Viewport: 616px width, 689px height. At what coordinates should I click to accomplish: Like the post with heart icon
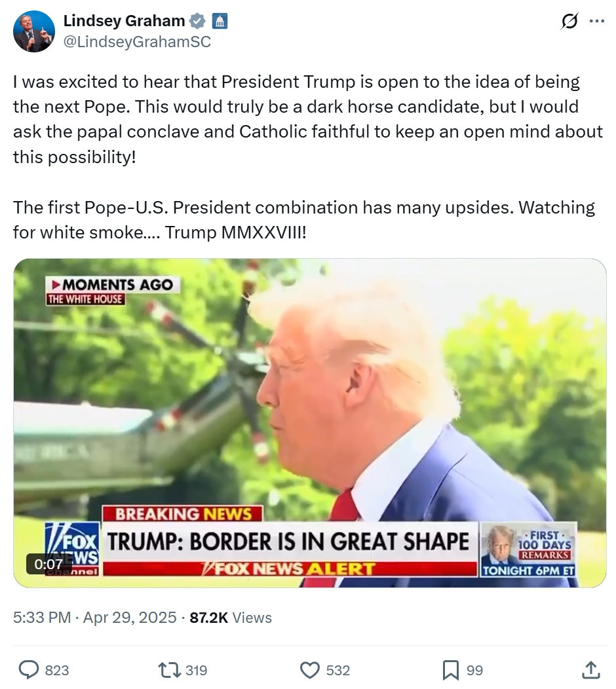pyautogui.click(x=310, y=670)
